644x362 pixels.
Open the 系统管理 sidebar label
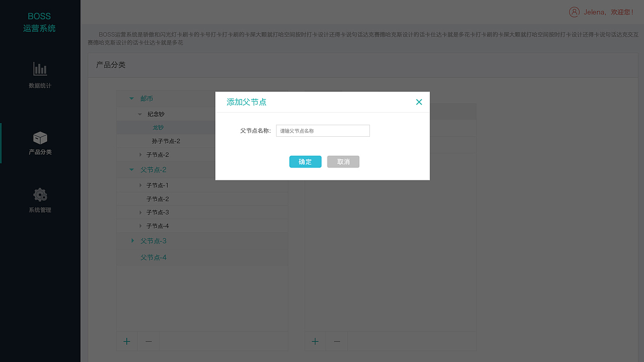tap(40, 210)
